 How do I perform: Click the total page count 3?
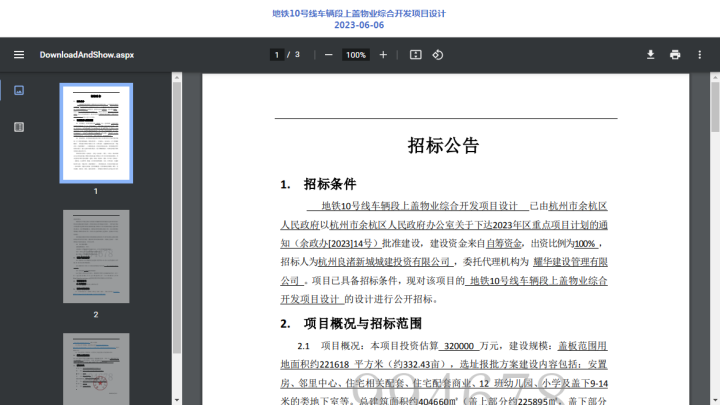[x=297, y=55]
